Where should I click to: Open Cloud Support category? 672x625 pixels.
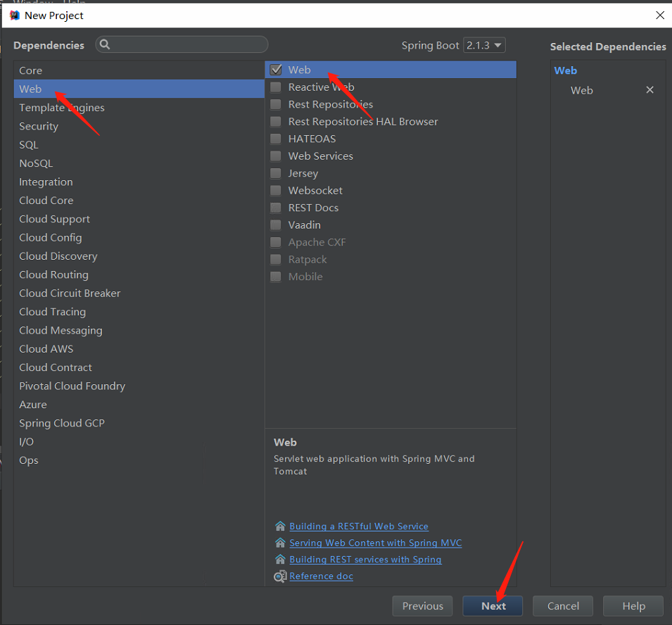click(x=139, y=219)
